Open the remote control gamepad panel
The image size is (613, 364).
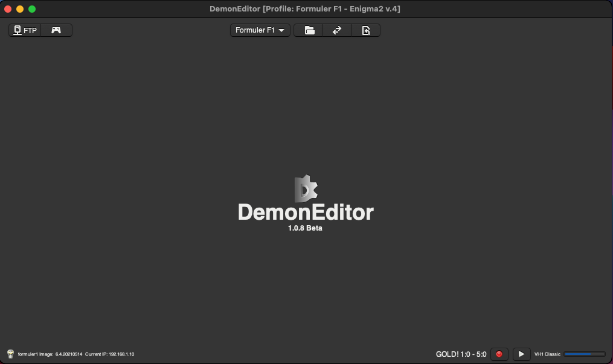click(56, 30)
